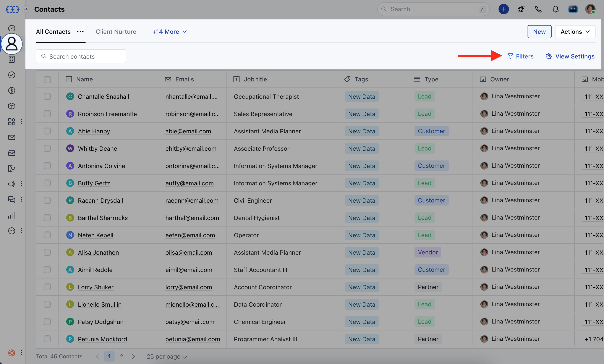The height and width of the screenshot is (364, 604).
Task: Open the Dashboard gauge icon in the sidebar
Action: [x=11, y=28]
